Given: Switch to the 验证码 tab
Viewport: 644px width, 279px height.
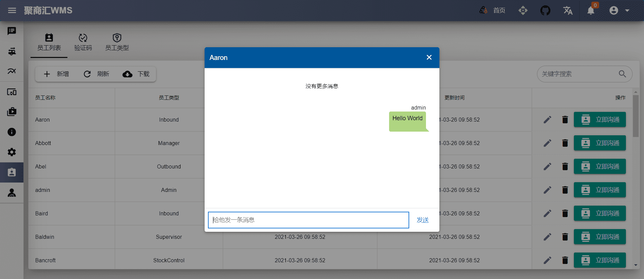Looking at the screenshot, I should point(83,42).
